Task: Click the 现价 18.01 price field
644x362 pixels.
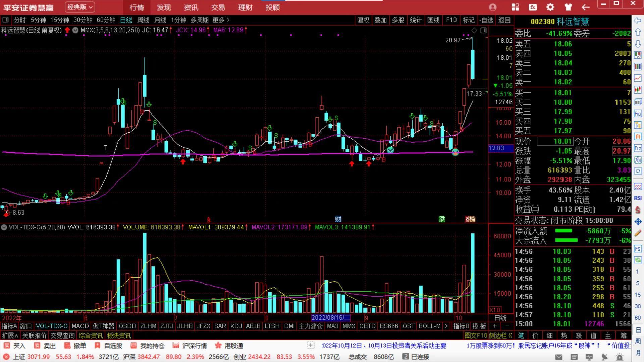Action: pos(555,141)
